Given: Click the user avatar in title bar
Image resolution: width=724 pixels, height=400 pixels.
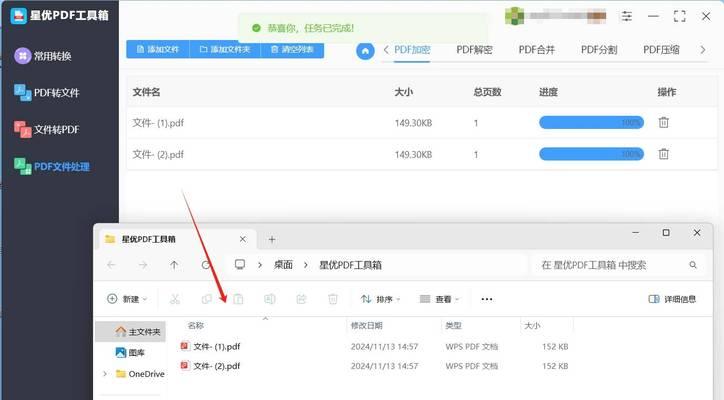Looking at the screenshot, I should pos(514,16).
